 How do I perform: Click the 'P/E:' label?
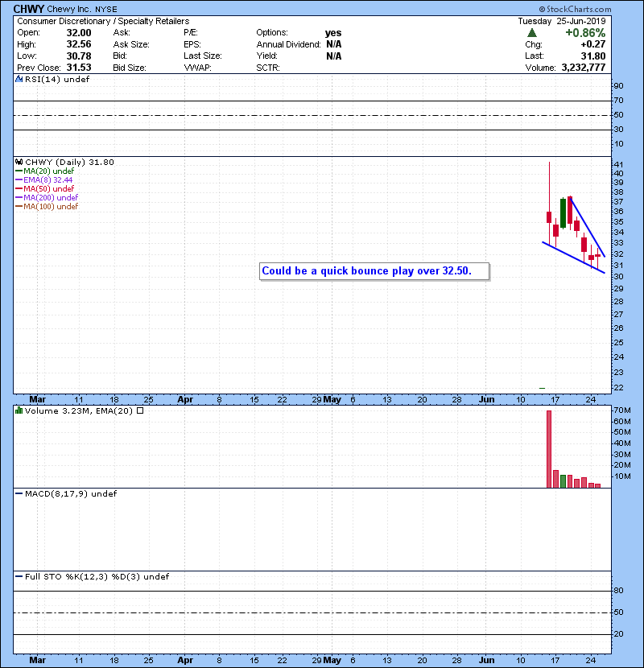191,32
